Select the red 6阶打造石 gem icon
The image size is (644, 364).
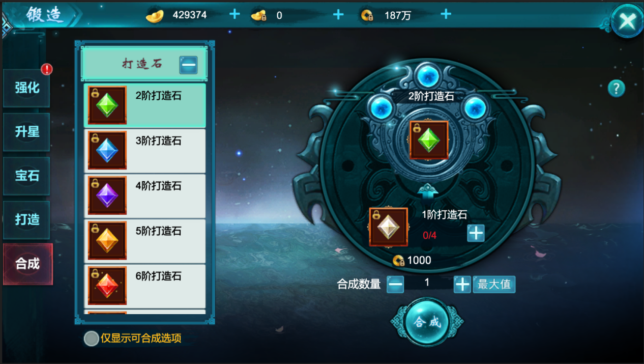point(107,286)
